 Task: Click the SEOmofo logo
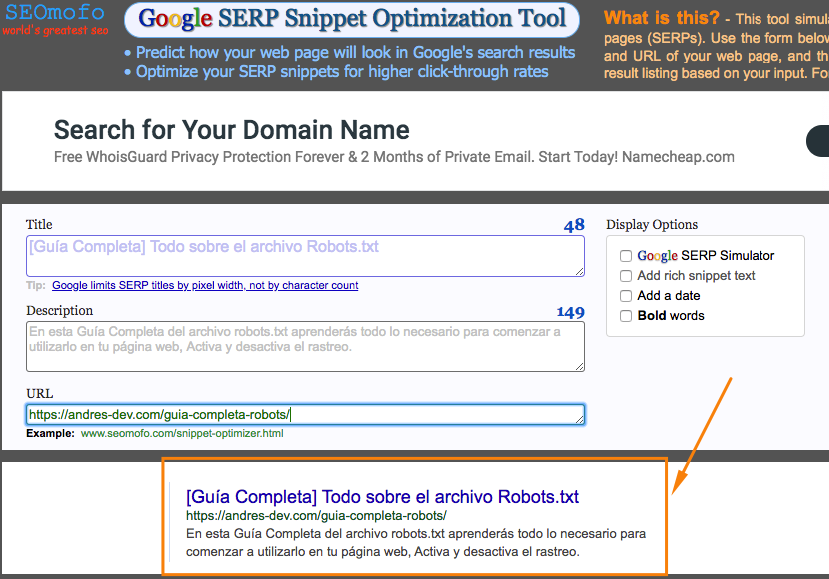(54, 12)
